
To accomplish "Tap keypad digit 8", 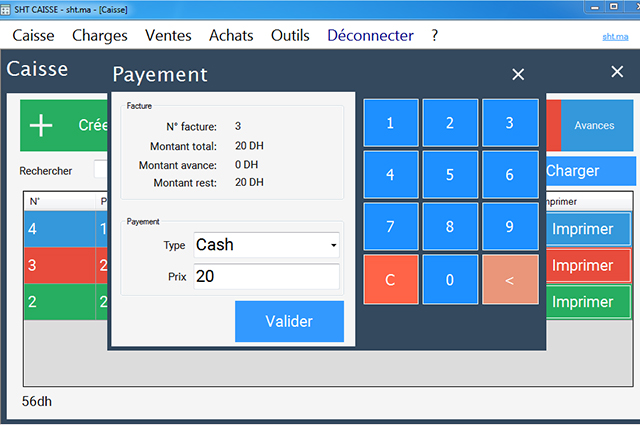I will pyautogui.click(x=450, y=226).
